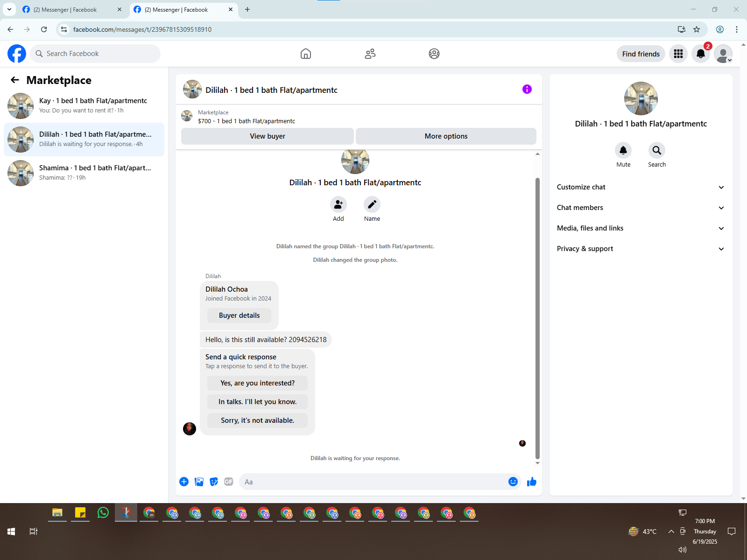Open WhatsApp from the taskbar
This screenshot has width=747, height=560.
point(103,513)
